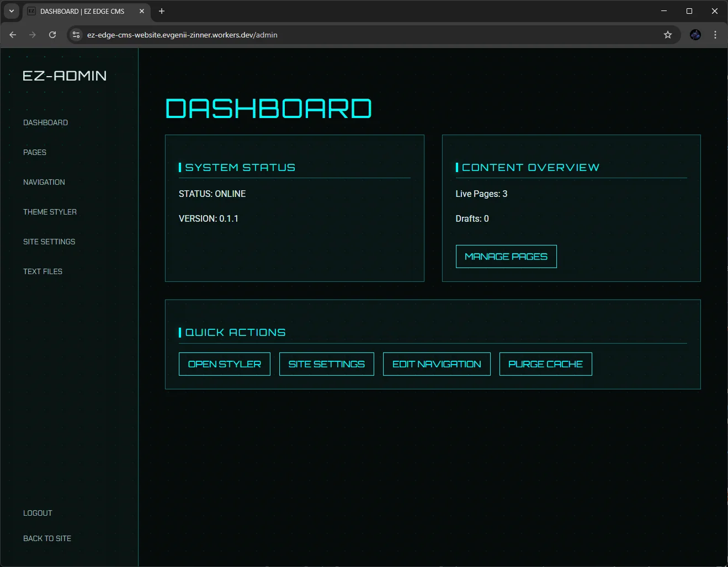Screen dimensions: 728x567
Task: Click the EZ-ADMIN logo
Action: coord(65,76)
